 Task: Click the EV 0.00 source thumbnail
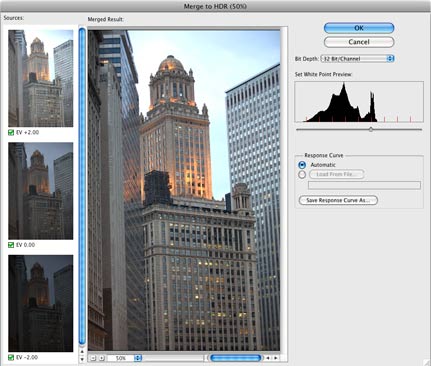coord(41,191)
